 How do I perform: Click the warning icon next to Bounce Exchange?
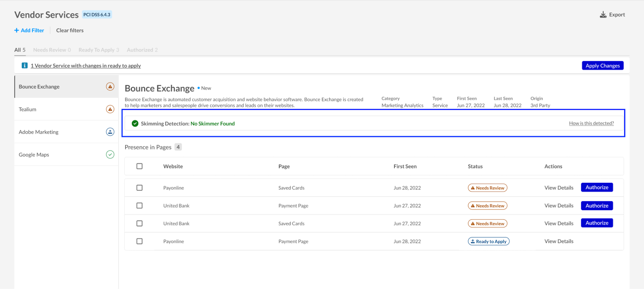coord(110,87)
